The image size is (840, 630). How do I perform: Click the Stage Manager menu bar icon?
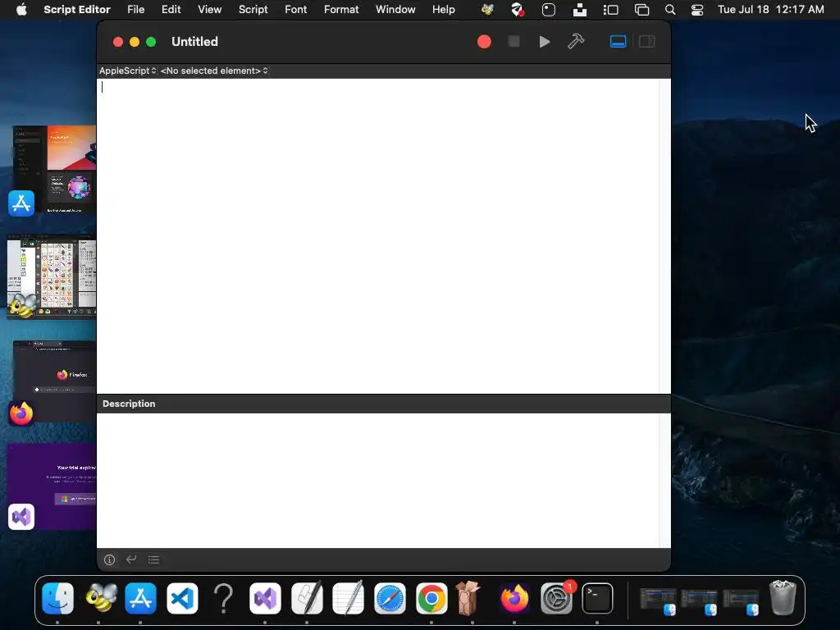[x=610, y=10]
